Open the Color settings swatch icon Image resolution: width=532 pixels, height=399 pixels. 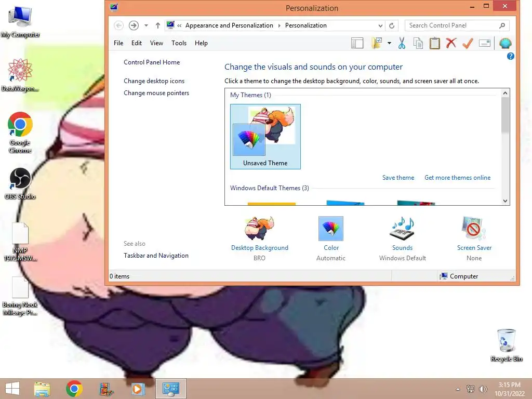331,229
